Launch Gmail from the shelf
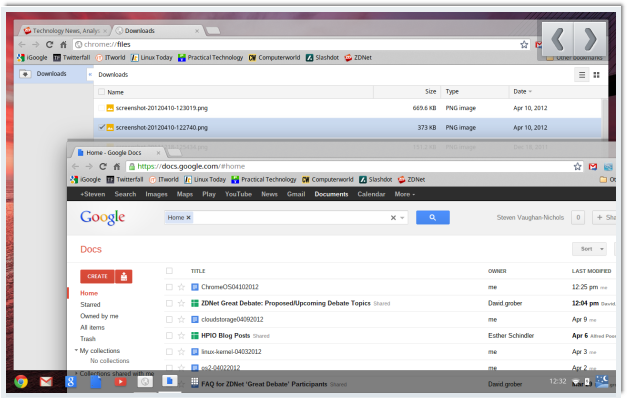This screenshot has height=398, width=627. tap(46, 382)
